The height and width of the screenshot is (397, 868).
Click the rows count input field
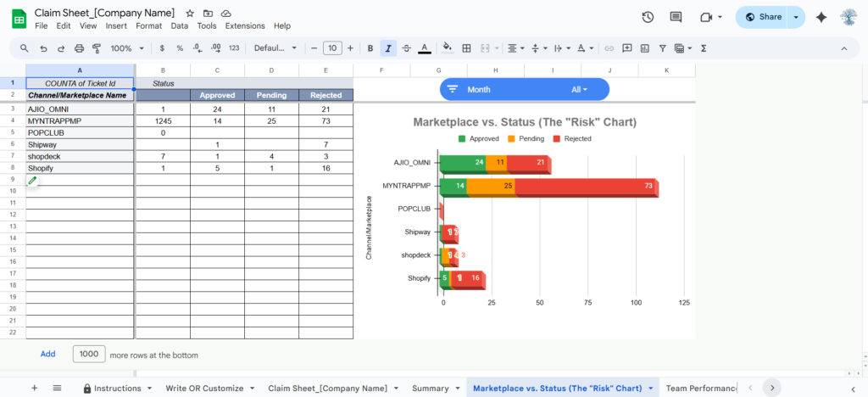(x=88, y=354)
